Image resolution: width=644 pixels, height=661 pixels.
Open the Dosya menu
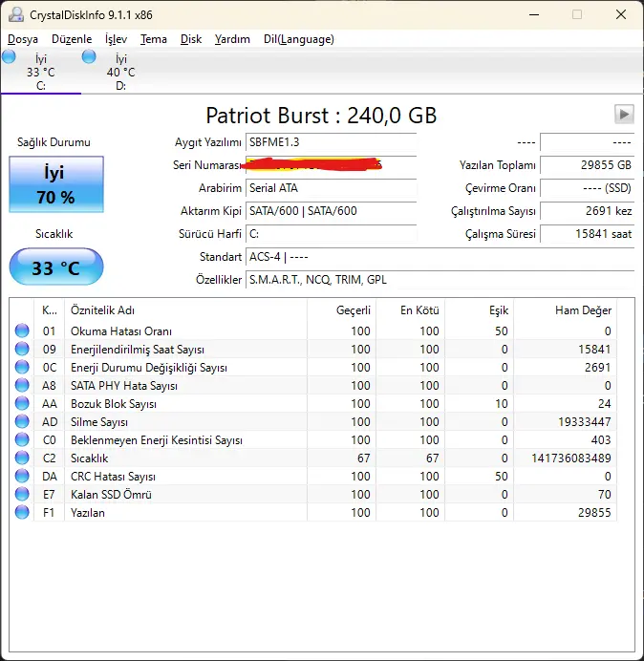[x=23, y=39]
